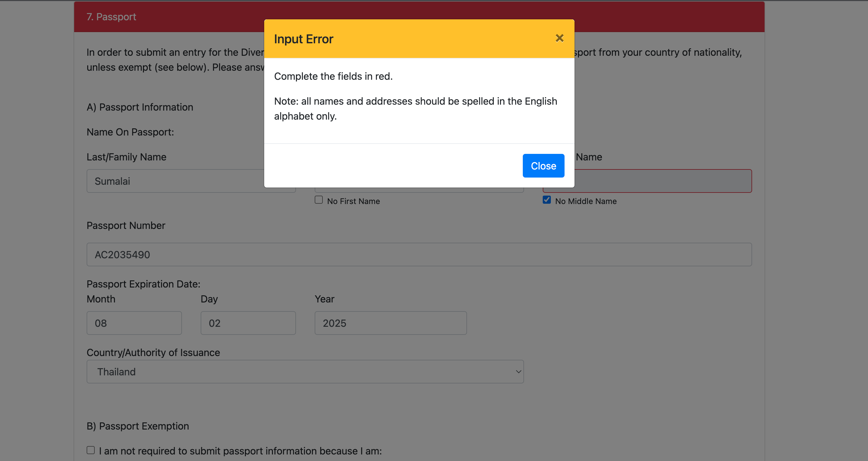Click the Country/Authority of Issuance label
868x461 pixels.
(x=153, y=353)
